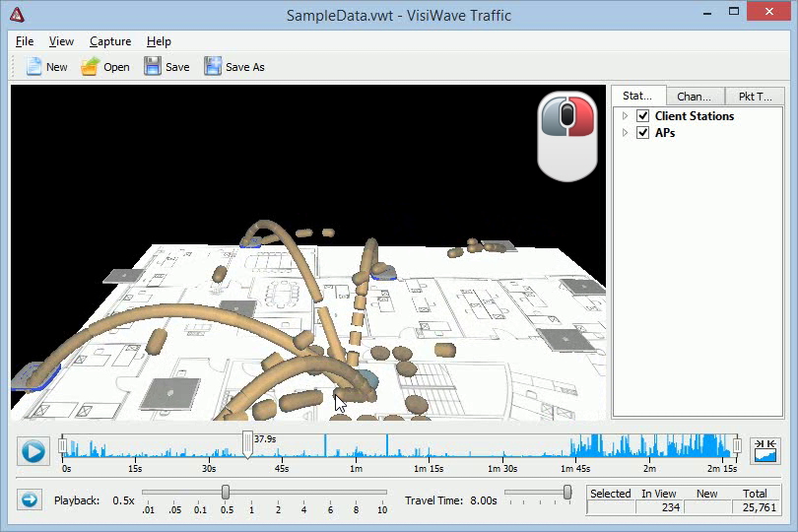Click the New count field
The height and width of the screenshot is (532, 798).
[x=707, y=507]
